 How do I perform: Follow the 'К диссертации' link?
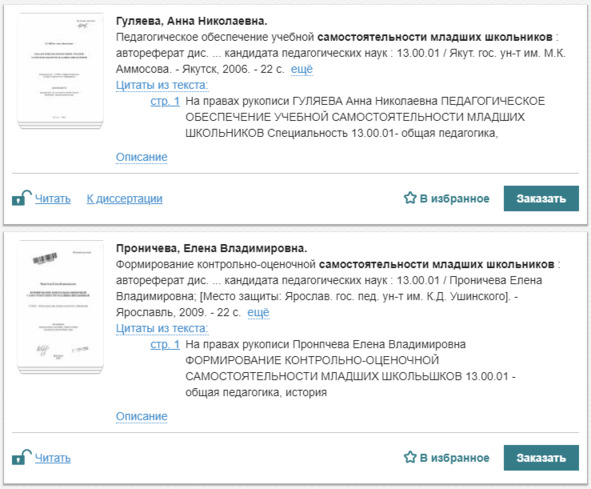pos(124,198)
